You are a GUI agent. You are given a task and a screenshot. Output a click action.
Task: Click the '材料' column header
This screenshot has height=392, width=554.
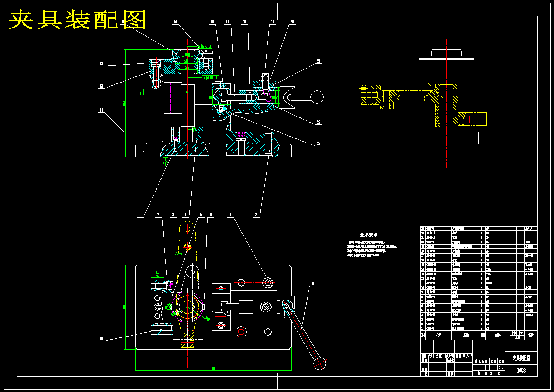pos(498,335)
